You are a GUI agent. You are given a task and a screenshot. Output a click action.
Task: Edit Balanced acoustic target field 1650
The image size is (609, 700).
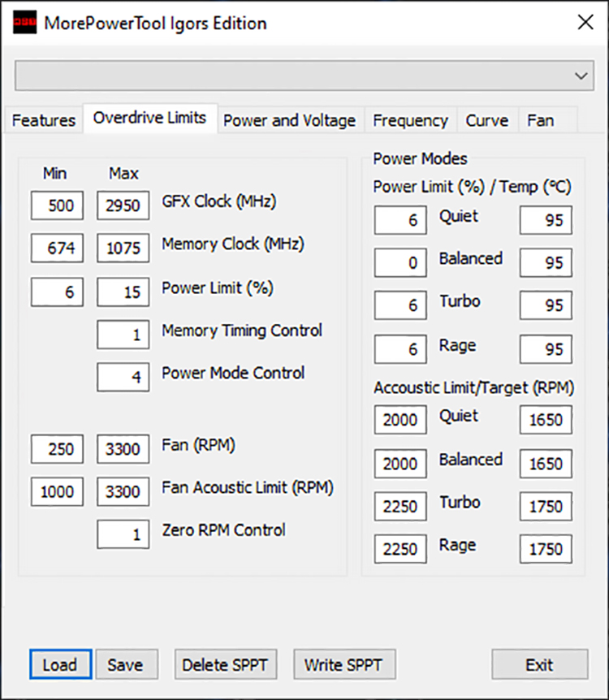546,464
